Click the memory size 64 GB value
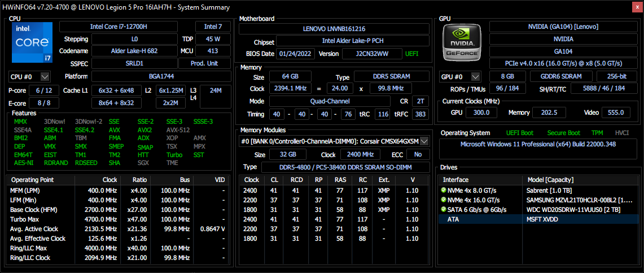644x273 pixels. pyautogui.click(x=290, y=76)
